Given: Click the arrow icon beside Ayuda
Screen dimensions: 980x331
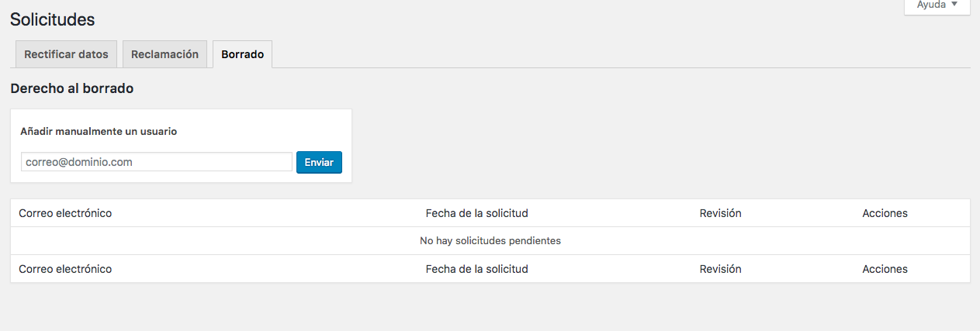Looking at the screenshot, I should click(x=954, y=5).
